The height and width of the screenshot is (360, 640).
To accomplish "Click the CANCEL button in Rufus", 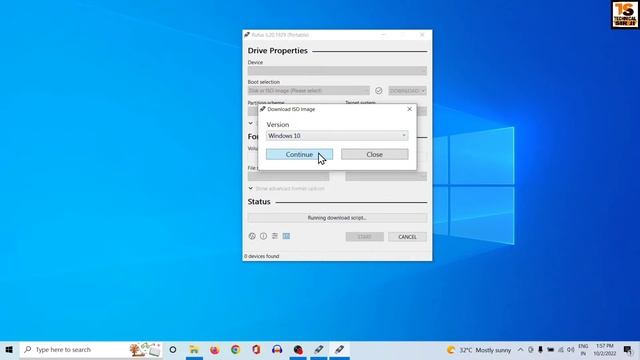I will pyautogui.click(x=407, y=237).
